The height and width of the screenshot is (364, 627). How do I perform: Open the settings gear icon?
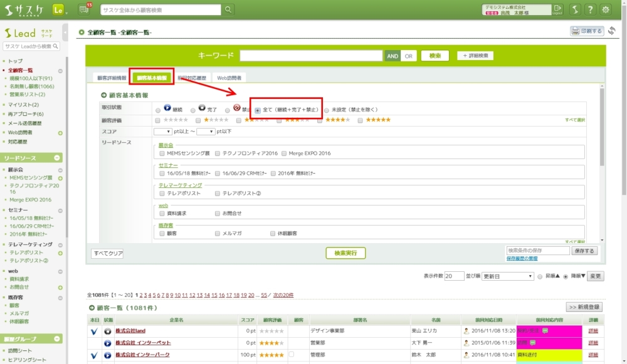(606, 9)
